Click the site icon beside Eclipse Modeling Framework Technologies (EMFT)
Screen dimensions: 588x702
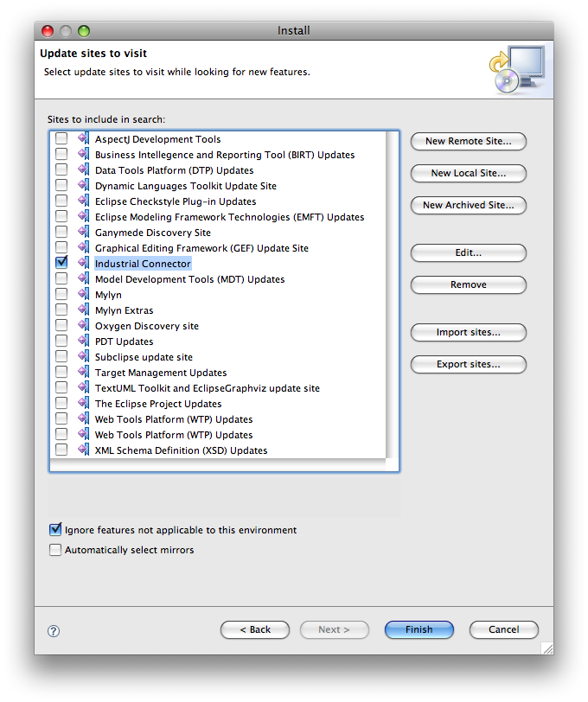click(83, 216)
